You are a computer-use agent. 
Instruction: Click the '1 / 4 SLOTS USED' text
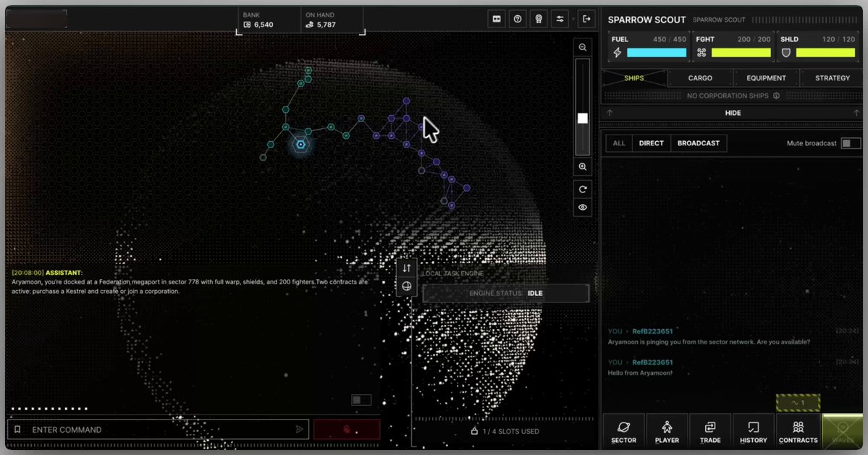click(510, 431)
